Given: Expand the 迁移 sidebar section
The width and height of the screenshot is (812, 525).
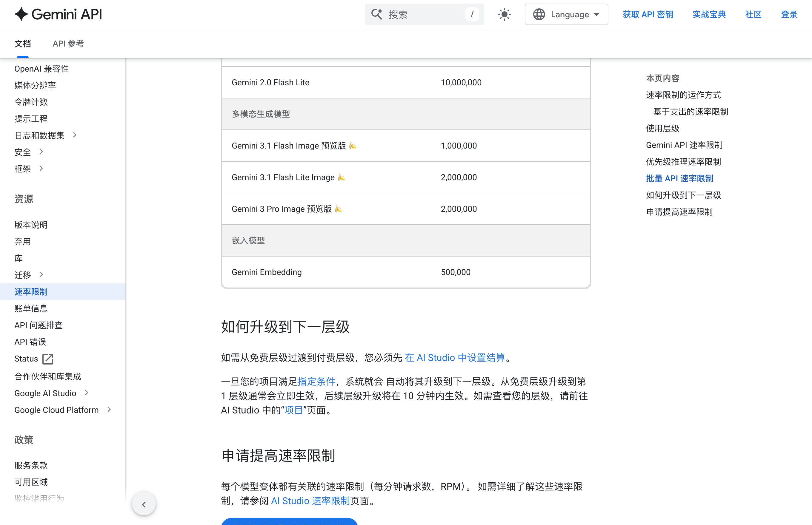Looking at the screenshot, I should [41, 275].
